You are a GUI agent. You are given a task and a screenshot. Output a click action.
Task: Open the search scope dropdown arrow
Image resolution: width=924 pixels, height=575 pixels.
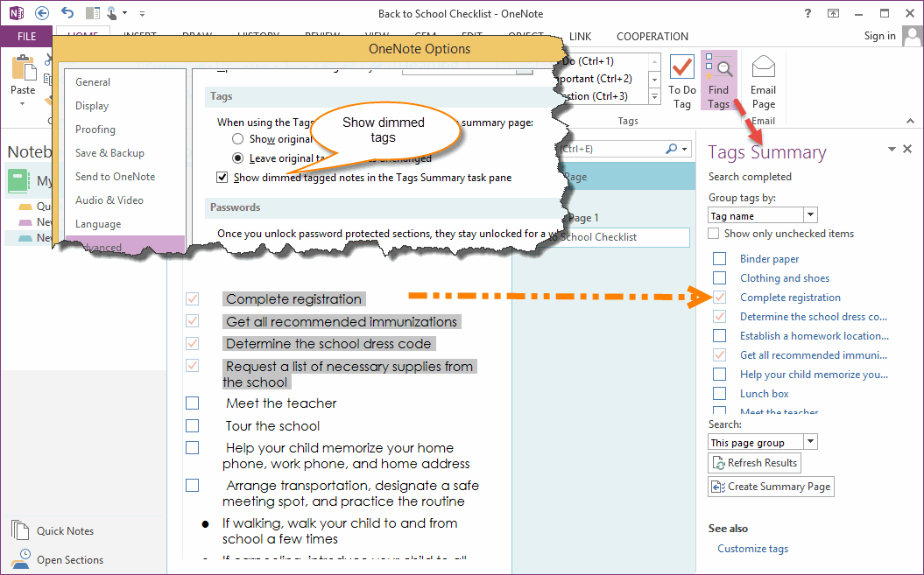pos(684,149)
